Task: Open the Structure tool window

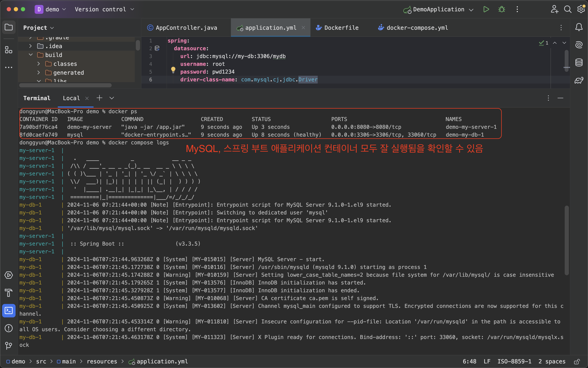Action: pos(9,50)
